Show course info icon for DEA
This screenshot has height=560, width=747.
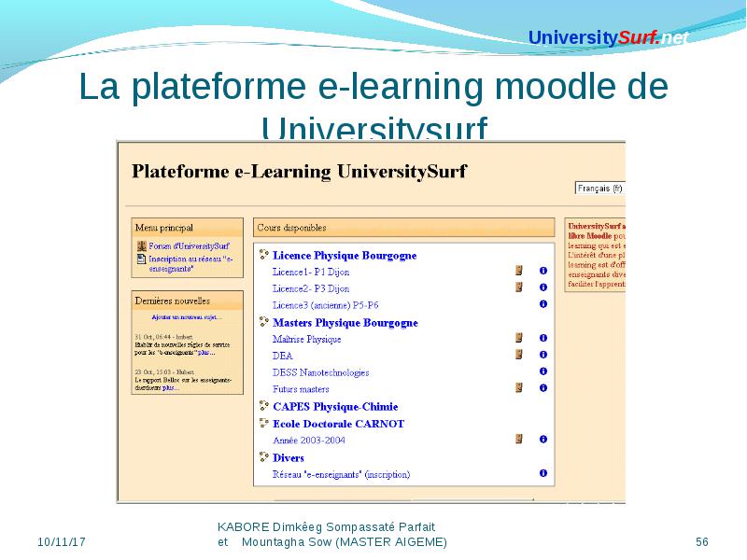point(543,355)
